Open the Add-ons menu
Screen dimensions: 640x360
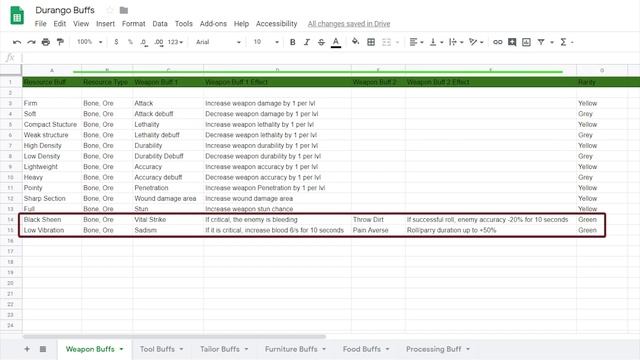(x=213, y=24)
